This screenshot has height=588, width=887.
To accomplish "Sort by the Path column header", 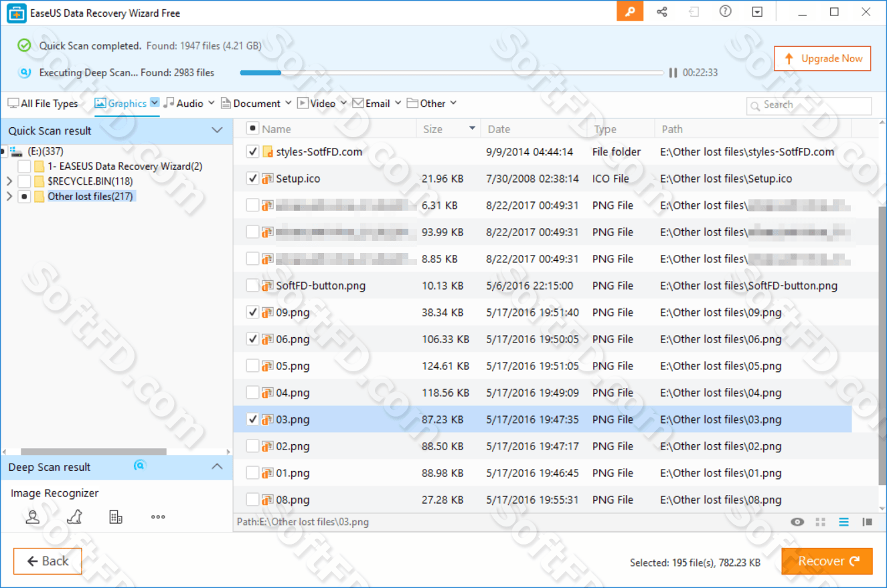I will (x=672, y=129).
